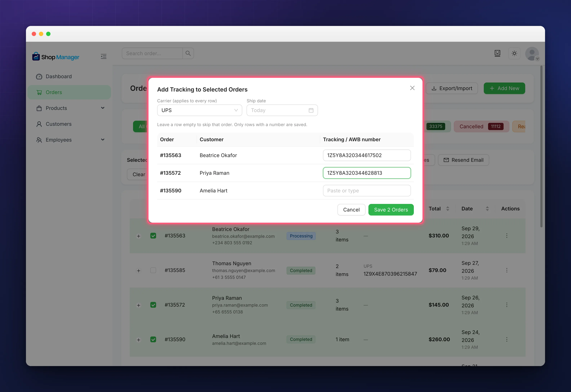Open Dashboard in the sidebar

[x=69, y=76]
